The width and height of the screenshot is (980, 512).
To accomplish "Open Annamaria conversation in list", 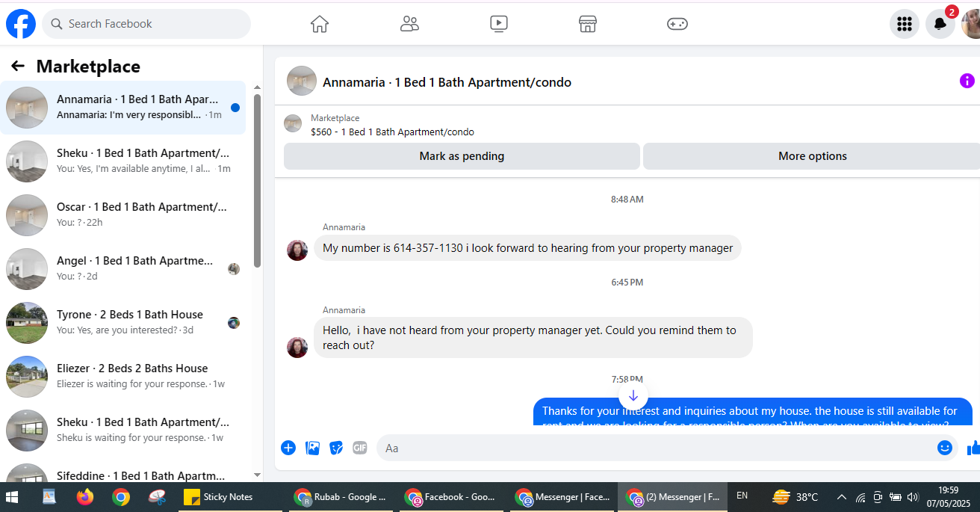I will (x=123, y=108).
